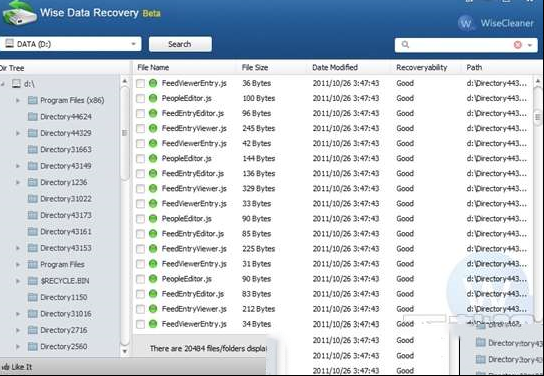Open the search box options dropdown arrow

530,45
